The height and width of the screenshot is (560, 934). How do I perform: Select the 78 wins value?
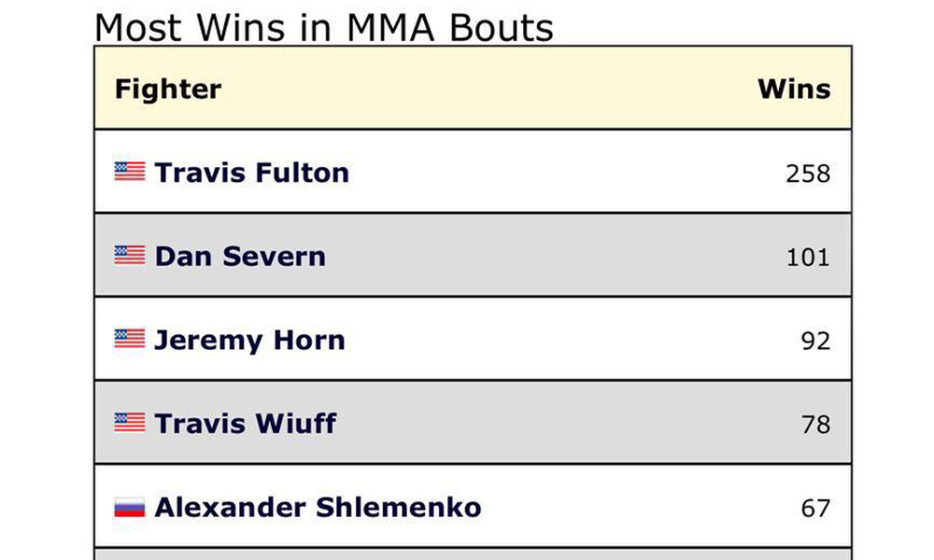(815, 425)
